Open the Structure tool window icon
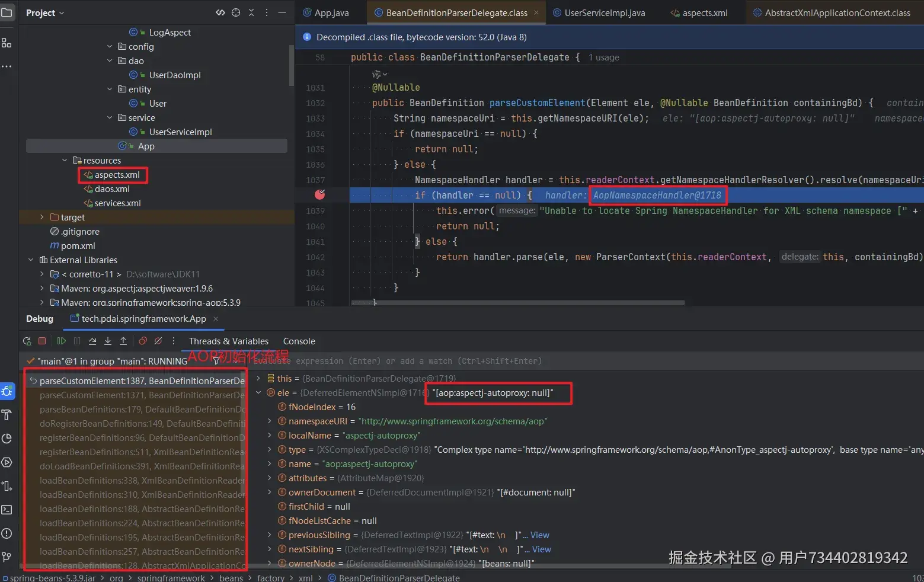The height and width of the screenshot is (582, 924). click(7, 43)
